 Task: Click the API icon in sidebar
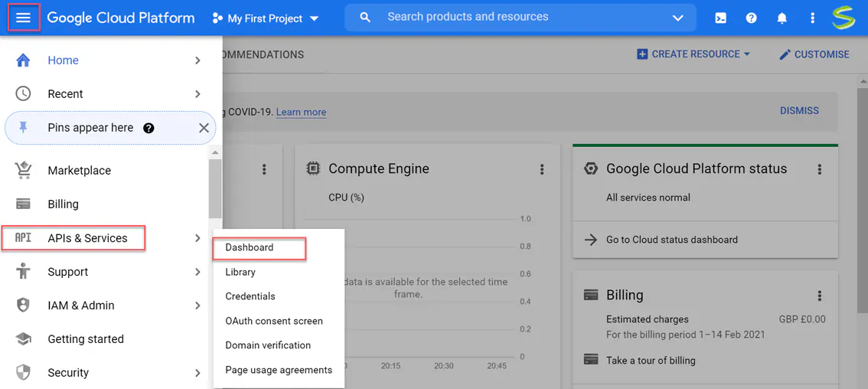(x=23, y=237)
